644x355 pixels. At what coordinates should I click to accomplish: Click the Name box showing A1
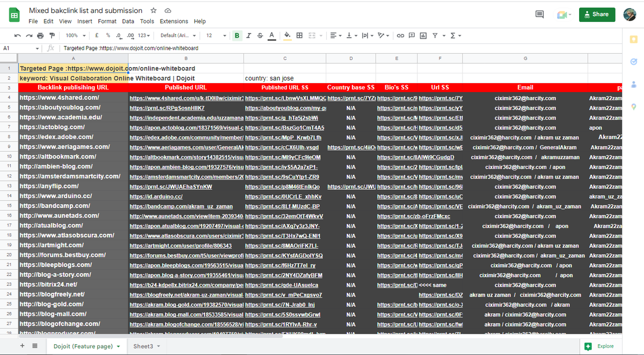20,48
